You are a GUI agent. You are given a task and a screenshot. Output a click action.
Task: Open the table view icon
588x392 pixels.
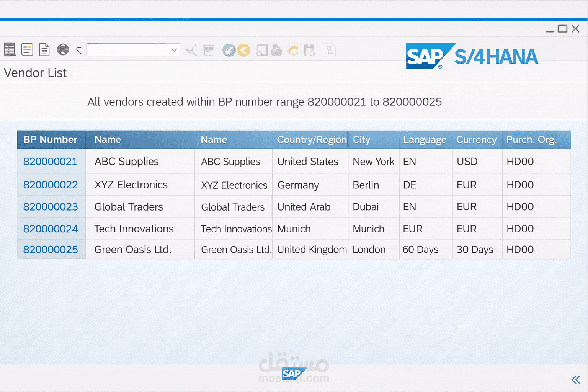tap(10, 50)
